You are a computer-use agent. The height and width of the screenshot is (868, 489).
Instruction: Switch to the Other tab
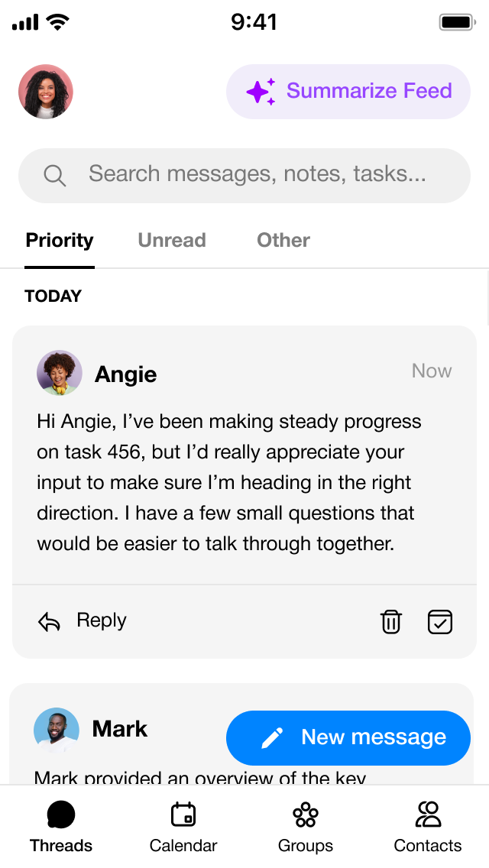pos(283,241)
